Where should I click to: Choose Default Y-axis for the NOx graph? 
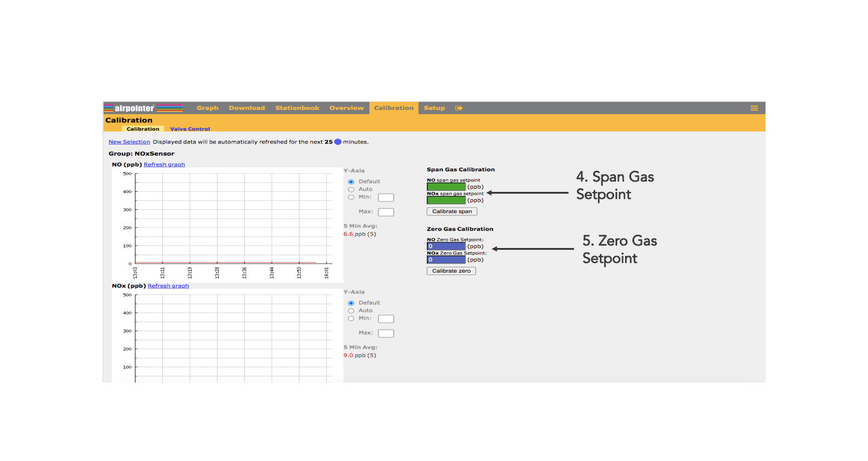tap(351, 303)
